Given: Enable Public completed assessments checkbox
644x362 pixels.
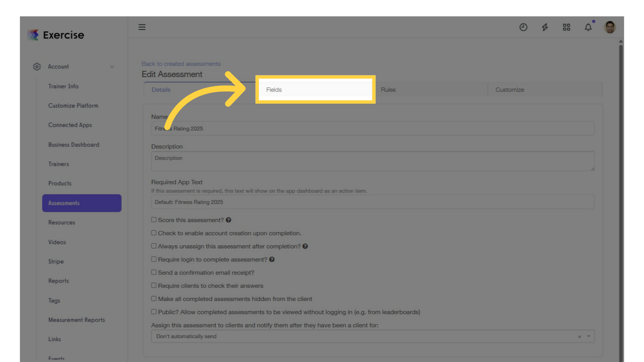Looking at the screenshot, I should point(154,312).
